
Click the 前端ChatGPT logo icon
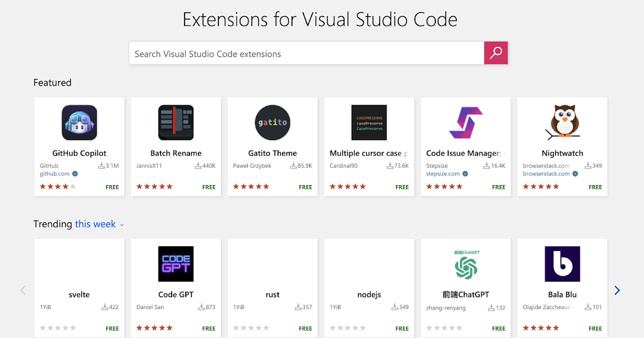[465, 263]
